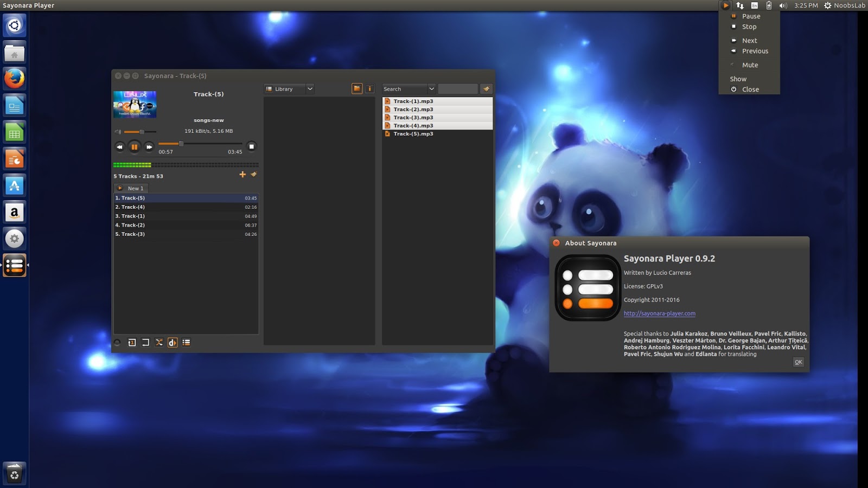Toggle repeat-one mode in playlist footer
Image resolution: width=868 pixels, height=488 pixels.
click(132, 343)
